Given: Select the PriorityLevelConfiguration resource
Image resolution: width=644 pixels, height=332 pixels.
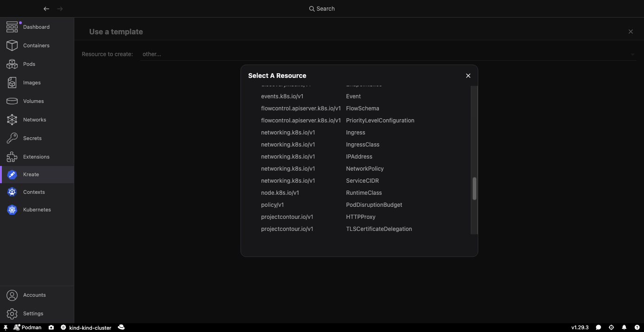Looking at the screenshot, I should pyautogui.click(x=380, y=121).
